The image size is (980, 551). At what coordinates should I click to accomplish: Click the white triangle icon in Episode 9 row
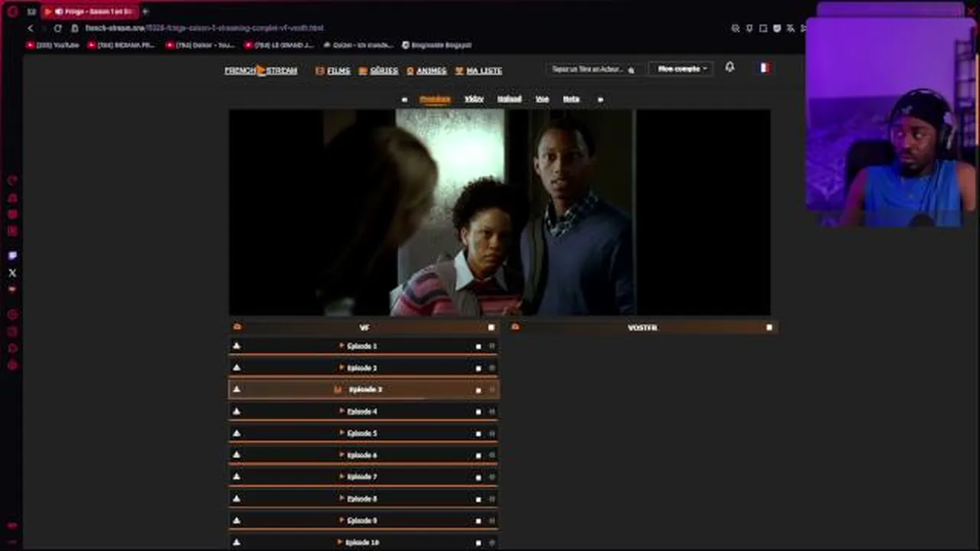tap(237, 520)
